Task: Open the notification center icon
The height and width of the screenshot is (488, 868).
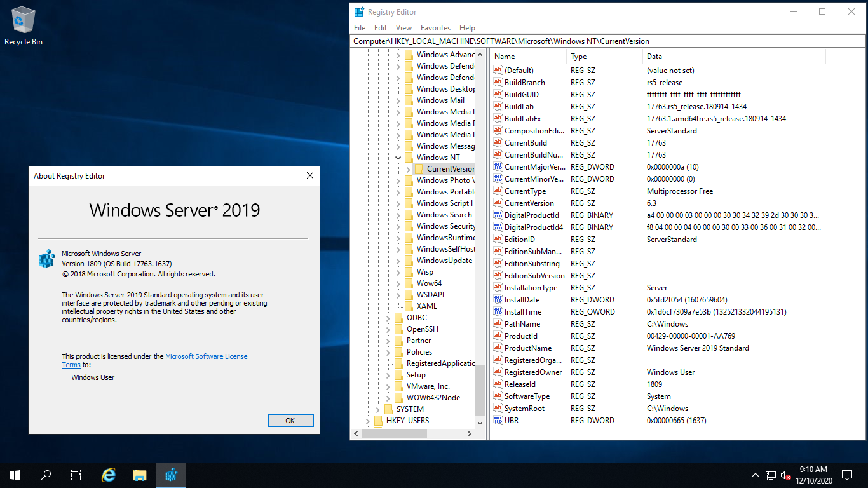Action: pyautogui.click(x=846, y=475)
